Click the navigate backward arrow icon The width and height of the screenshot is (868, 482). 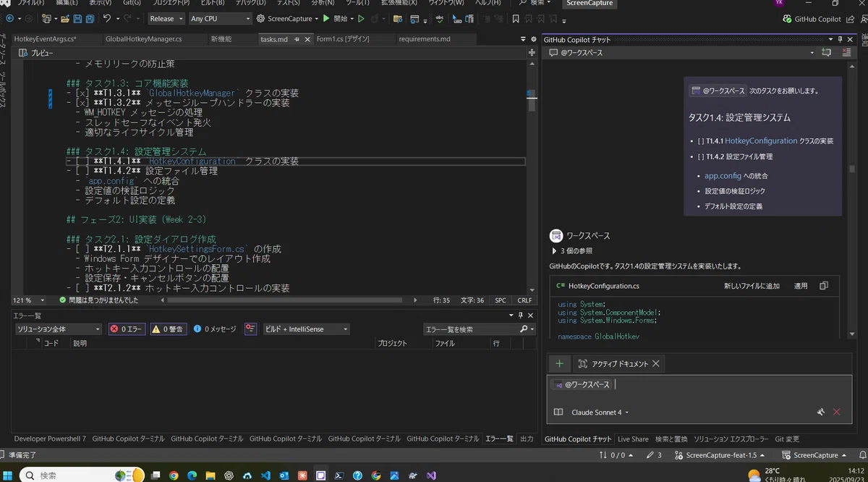pyautogui.click(x=10, y=19)
